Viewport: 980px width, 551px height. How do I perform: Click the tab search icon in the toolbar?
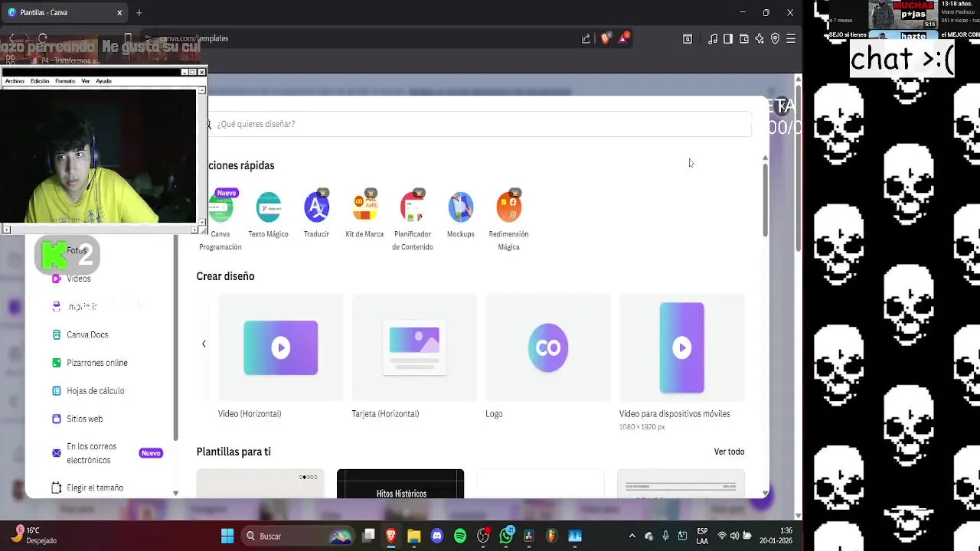click(688, 38)
